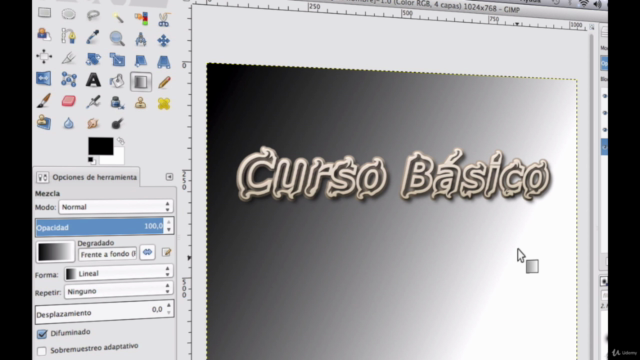Select the Paintbrush tool
The height and width of the screenshot is (360, 640).
(x=44, y=101)
